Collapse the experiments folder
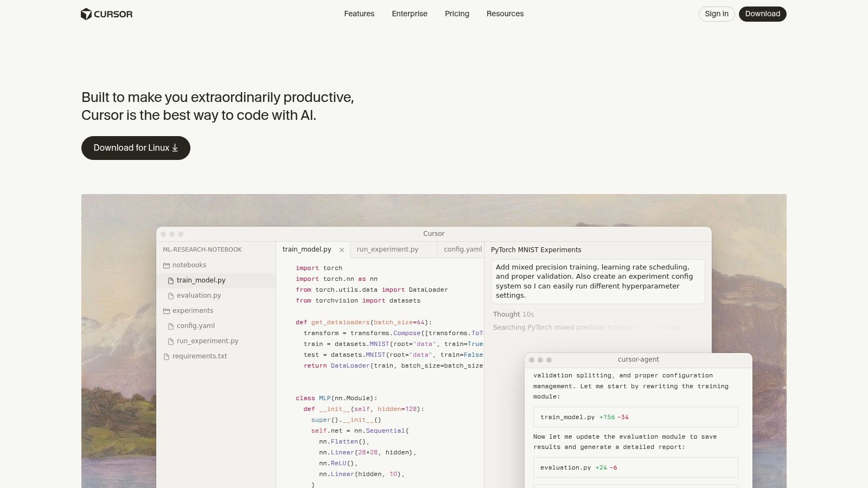This screenshot has height=488, width=868. pos(193,311)
